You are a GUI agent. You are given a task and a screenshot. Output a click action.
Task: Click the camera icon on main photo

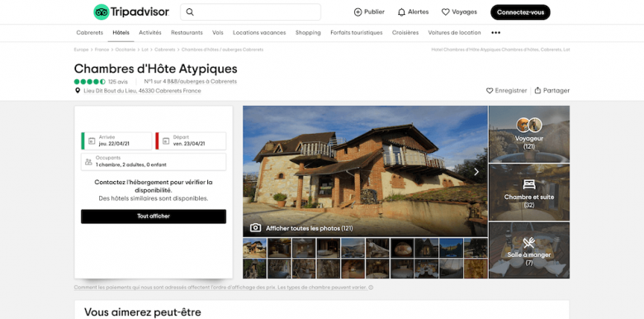255,228
